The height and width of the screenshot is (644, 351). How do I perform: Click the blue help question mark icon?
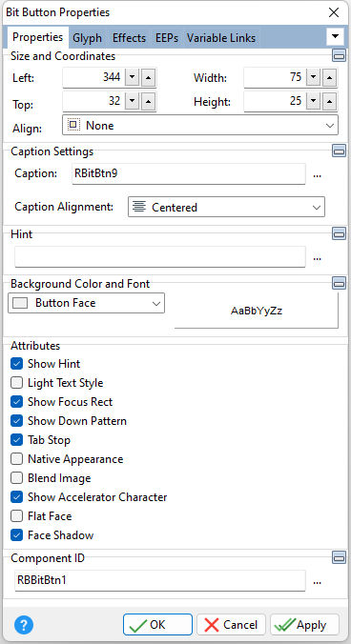point(24,625)
